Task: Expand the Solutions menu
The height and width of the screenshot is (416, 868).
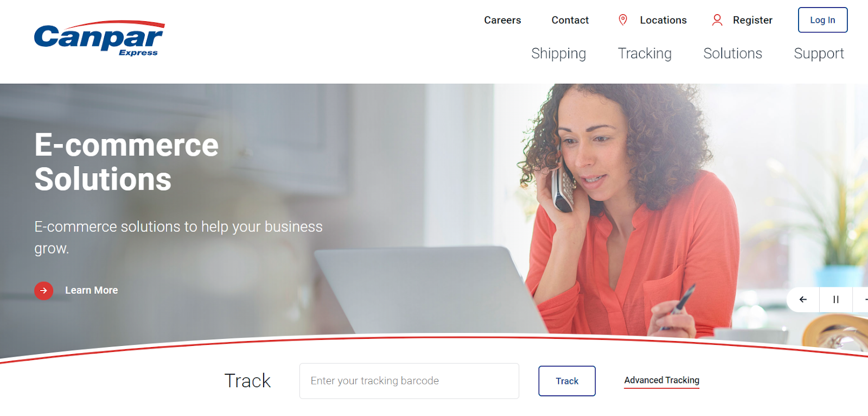Action: [732, 54]
